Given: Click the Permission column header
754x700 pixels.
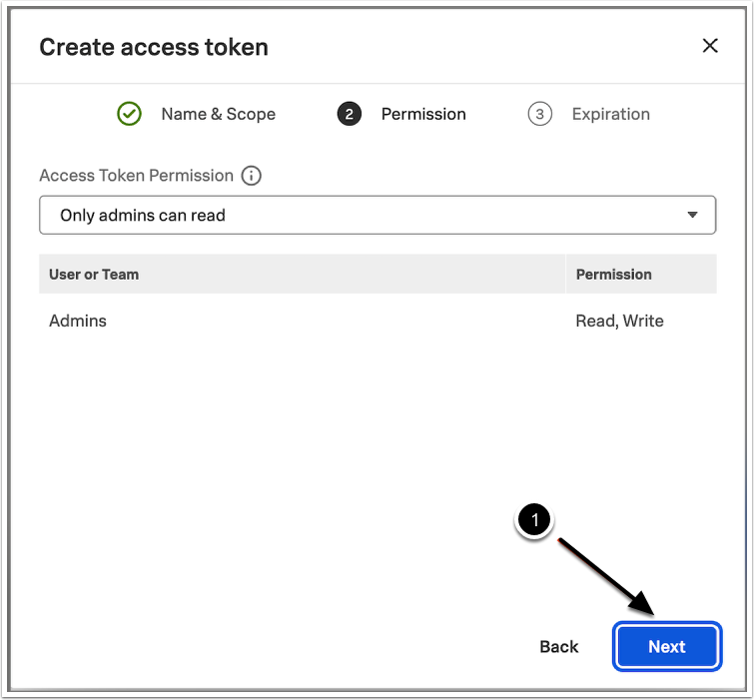Looking at the screenshot, I should (613, 274).
